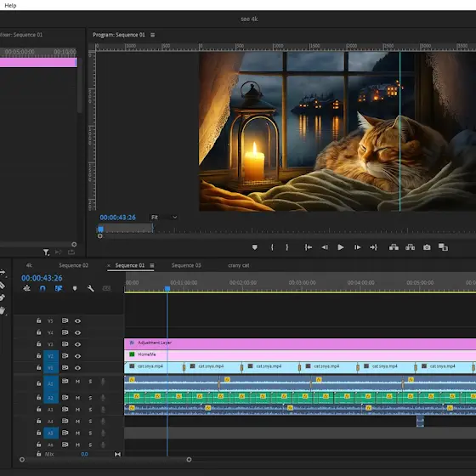Toggle lock on track A4
The height and width of the screenshot is (476, 476).
pyautogui.click(x=39, y=421)
